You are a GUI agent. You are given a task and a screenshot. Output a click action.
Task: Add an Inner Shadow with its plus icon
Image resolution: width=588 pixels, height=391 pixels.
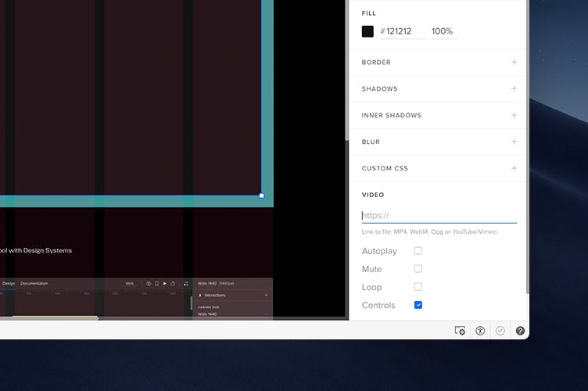(x=514, y=115)
